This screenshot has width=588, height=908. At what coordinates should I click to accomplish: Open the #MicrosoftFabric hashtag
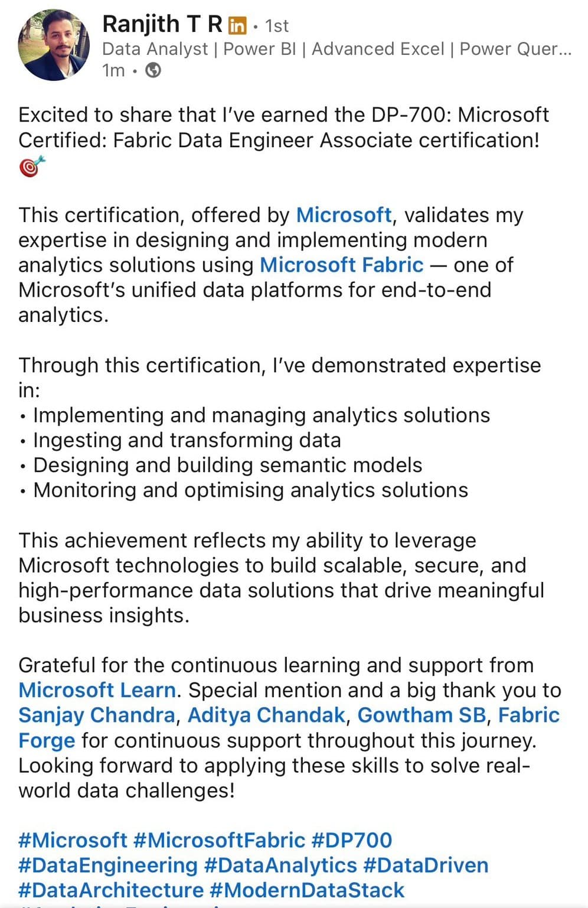pos(218,839)
